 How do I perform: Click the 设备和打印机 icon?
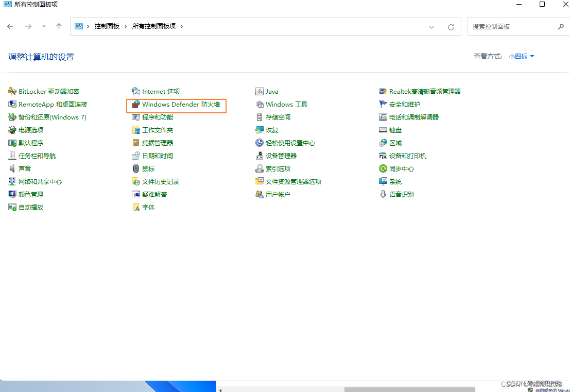[x=383, y=156]
